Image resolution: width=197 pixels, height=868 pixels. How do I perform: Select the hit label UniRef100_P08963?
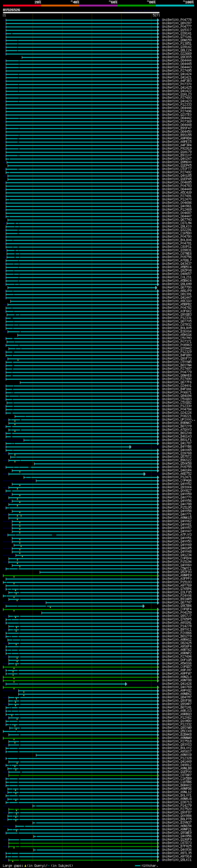(177, 345)
